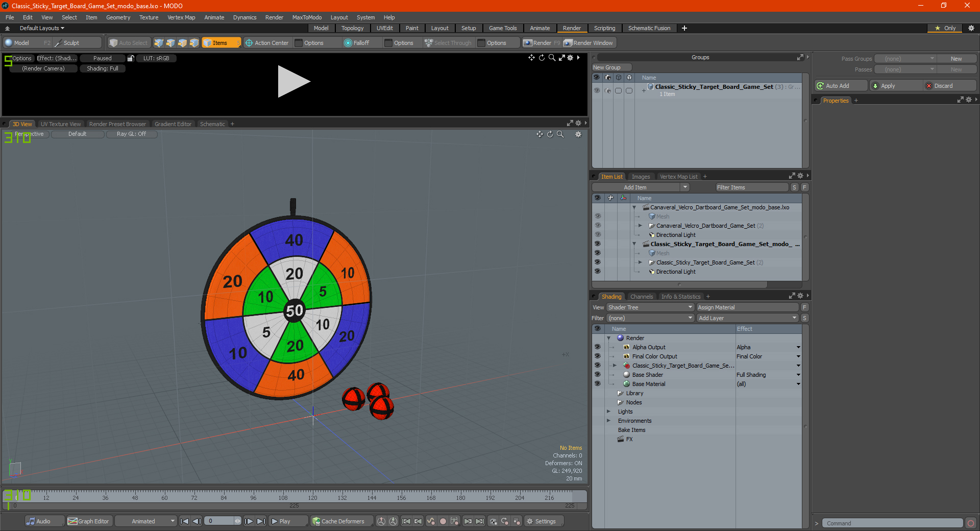Viewport: 980px width, 531px height.
Task: Toggle visibility of Classic_Sticky_Target_Board_Game_Set item
Action: (597, 262)
